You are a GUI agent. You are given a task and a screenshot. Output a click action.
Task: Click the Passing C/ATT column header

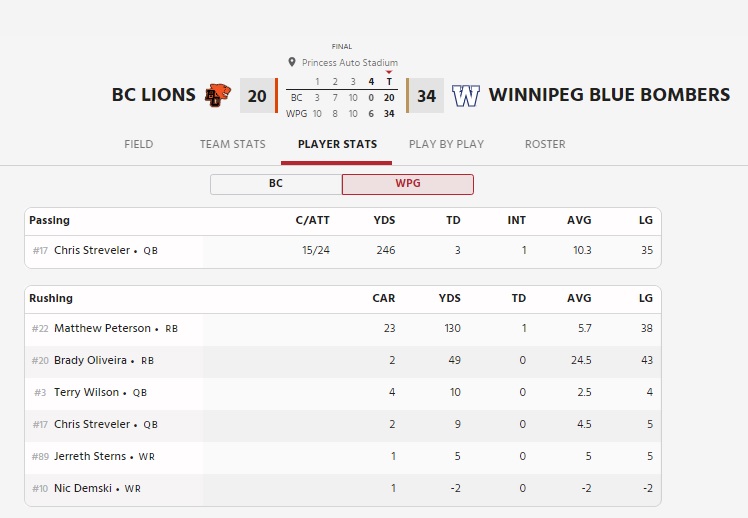click(x=312, y=220)
